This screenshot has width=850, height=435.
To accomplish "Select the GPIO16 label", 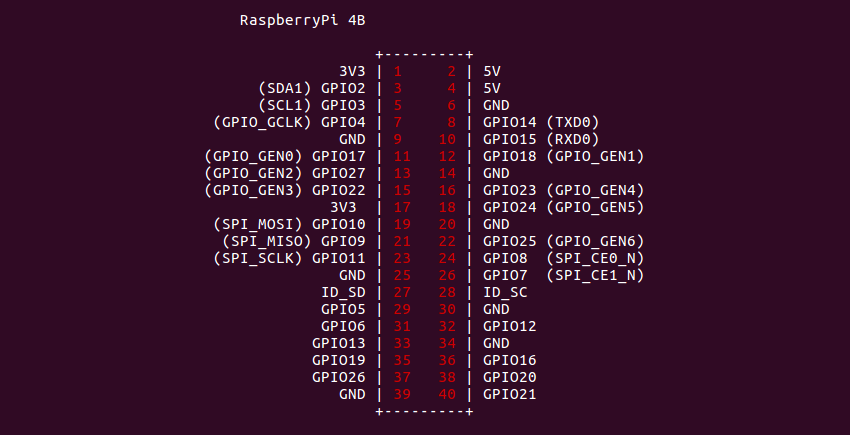I will pos(510,361).
